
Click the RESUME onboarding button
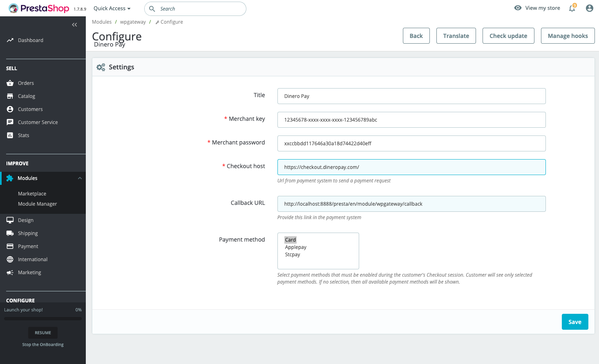tap(43, 333)
